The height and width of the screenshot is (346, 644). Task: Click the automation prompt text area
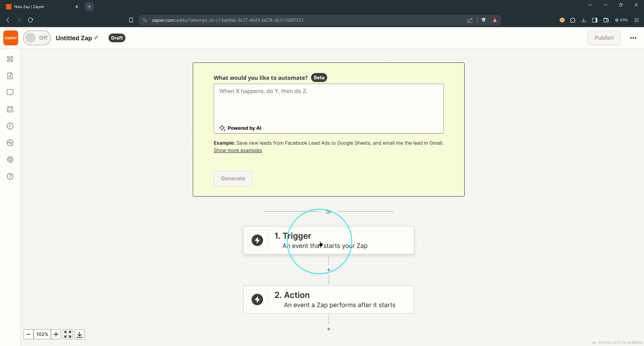click(x=329, y=108)
